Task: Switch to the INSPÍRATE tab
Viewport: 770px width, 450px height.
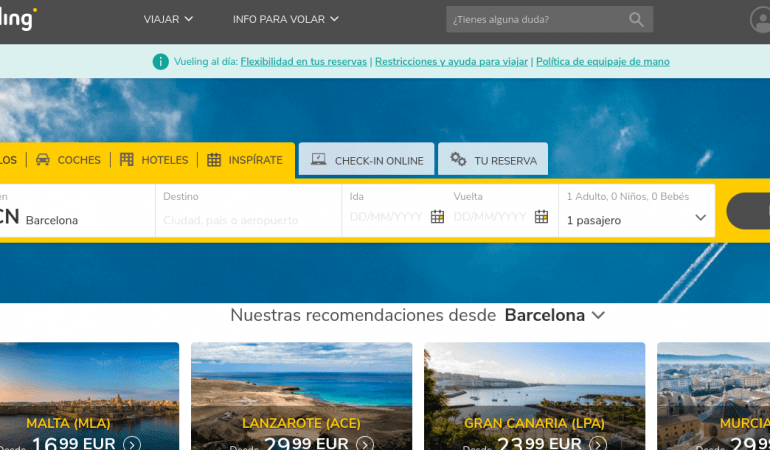Action: pos(245,160)
